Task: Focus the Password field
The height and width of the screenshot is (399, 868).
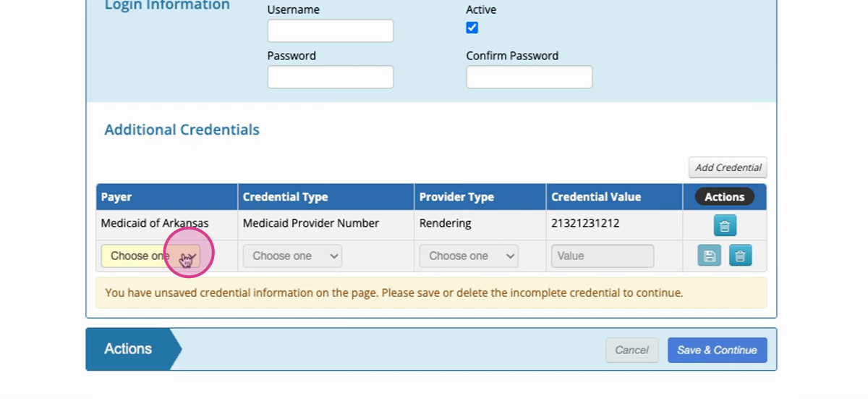Action: pyautogui.click(x=331, y=77)
